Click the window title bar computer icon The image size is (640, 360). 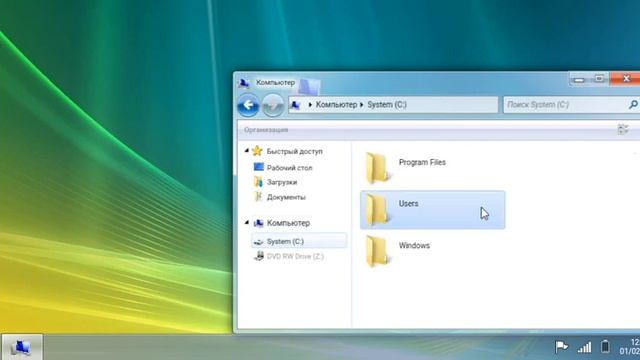244,83
